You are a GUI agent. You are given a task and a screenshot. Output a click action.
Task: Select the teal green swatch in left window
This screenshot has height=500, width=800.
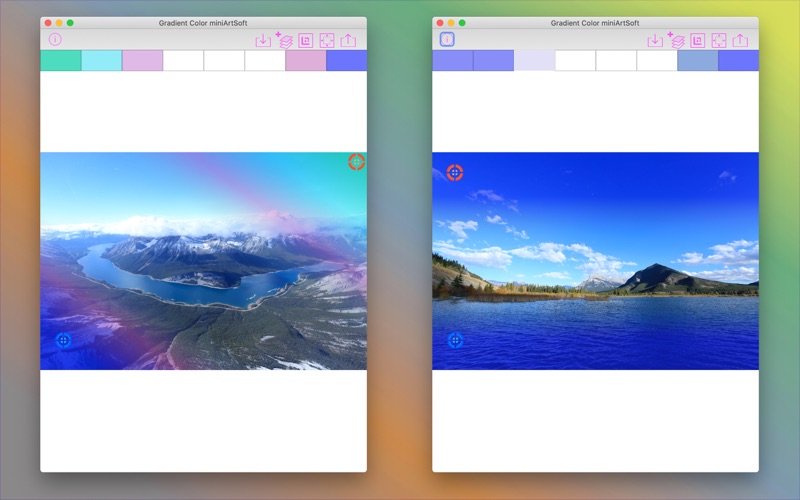60,61
